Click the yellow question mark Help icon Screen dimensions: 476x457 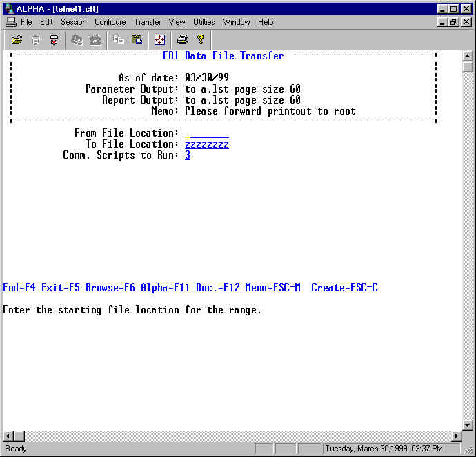[200, 40]
